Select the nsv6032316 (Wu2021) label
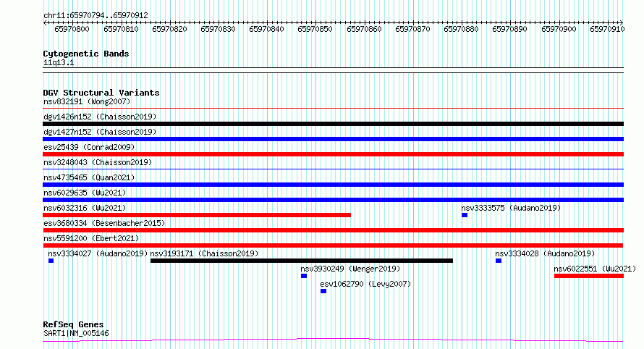 pyautogui.click(x=85, y=208)
